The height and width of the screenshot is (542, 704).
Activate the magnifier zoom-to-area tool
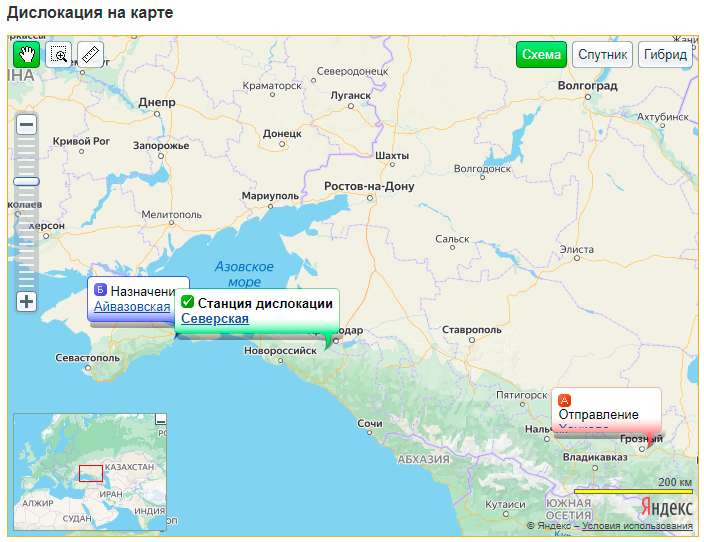point(58,54)
